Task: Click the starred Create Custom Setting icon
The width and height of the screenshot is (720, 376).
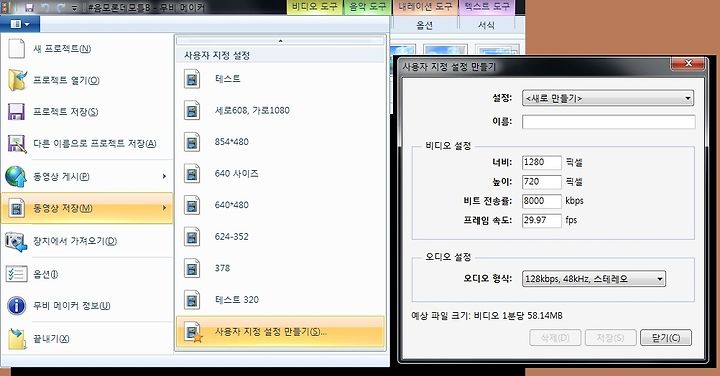Action: pyautogui.click(x=193, y=332)
